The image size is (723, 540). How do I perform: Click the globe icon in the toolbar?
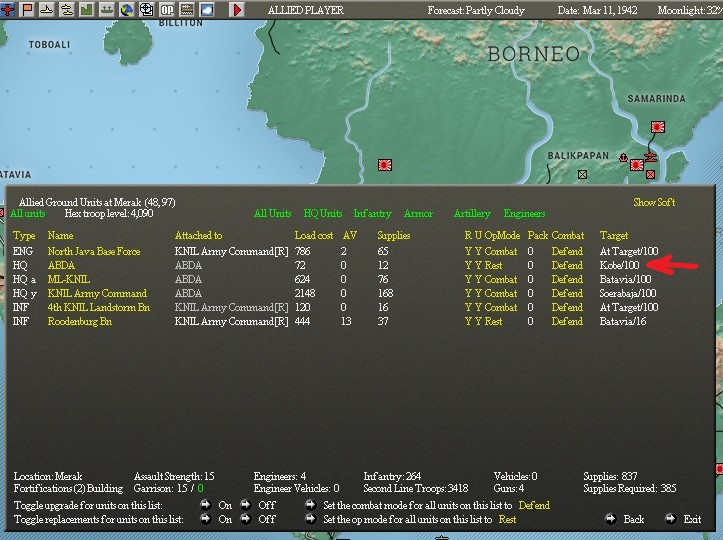[126, 9]
